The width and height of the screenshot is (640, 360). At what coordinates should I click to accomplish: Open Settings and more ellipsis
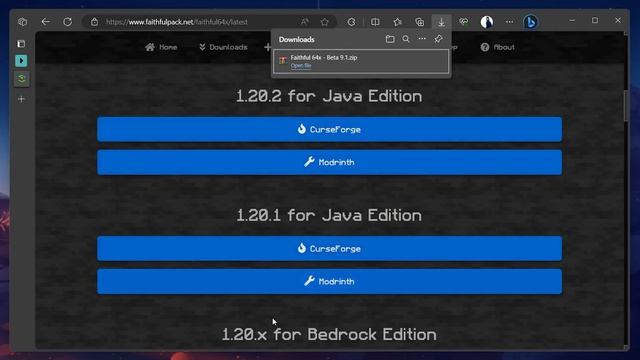tap(509, 22)
